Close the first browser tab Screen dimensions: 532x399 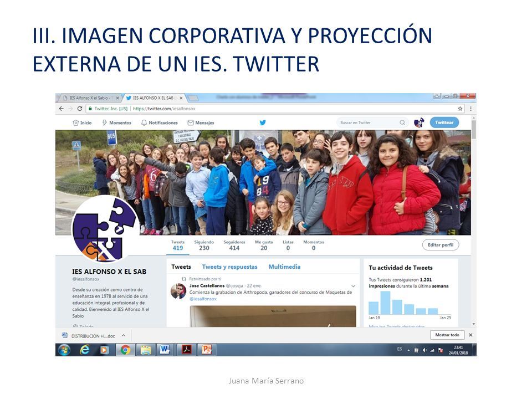pyautogui.click(x=117, y=98)
